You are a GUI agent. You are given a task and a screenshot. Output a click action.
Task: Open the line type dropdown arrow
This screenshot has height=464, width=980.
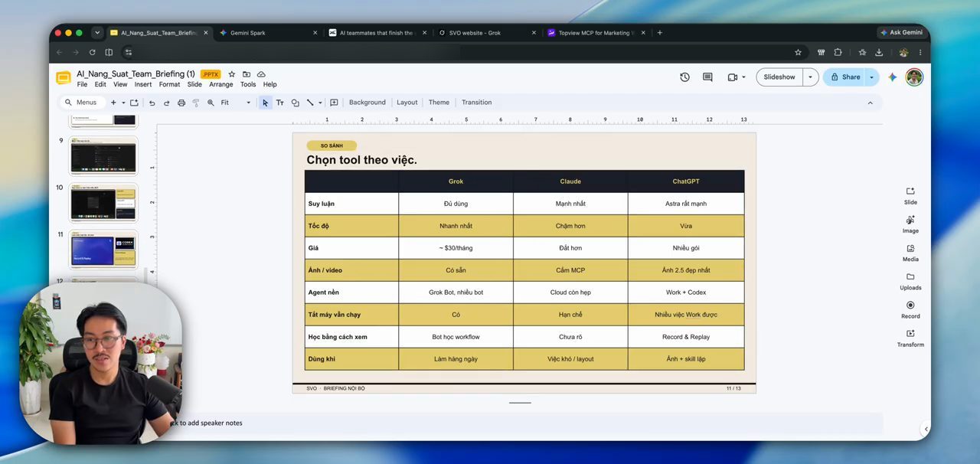pos(320,103)
